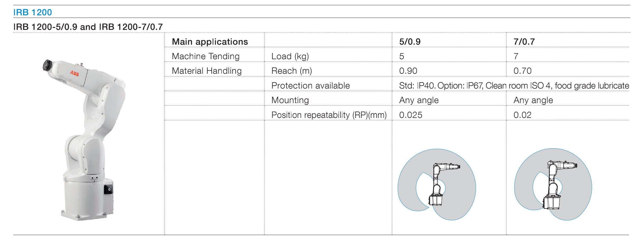Select the Mounting row label

coord(290,100)
